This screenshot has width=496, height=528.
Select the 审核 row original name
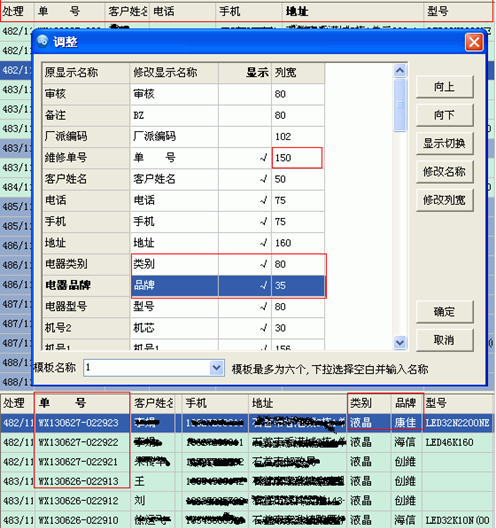click(86, 94)
